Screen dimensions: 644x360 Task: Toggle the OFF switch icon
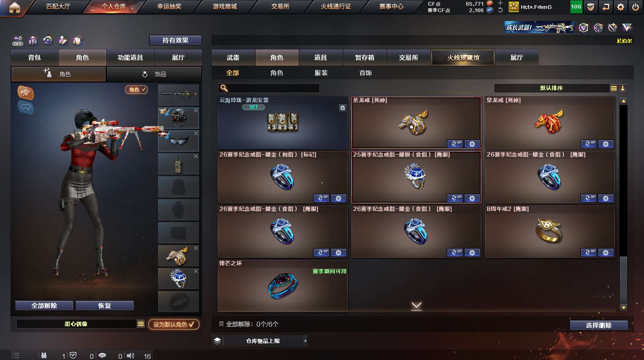coord(18,41)
